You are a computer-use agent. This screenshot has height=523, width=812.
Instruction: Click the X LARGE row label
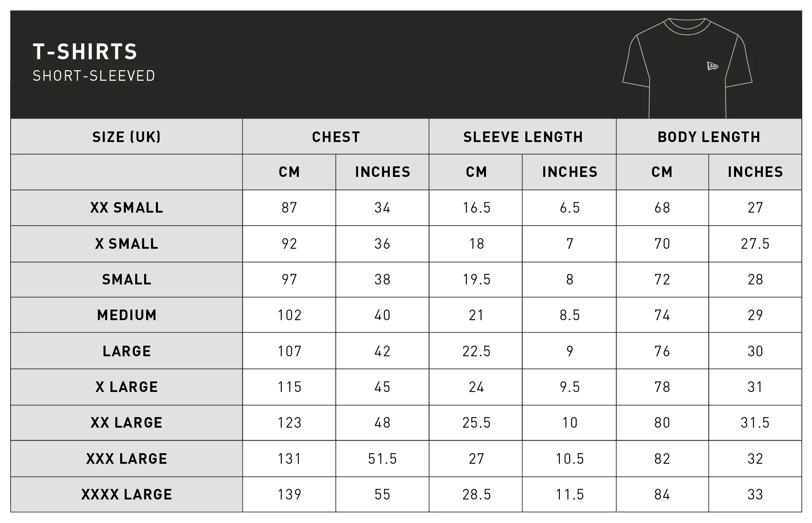127,387
